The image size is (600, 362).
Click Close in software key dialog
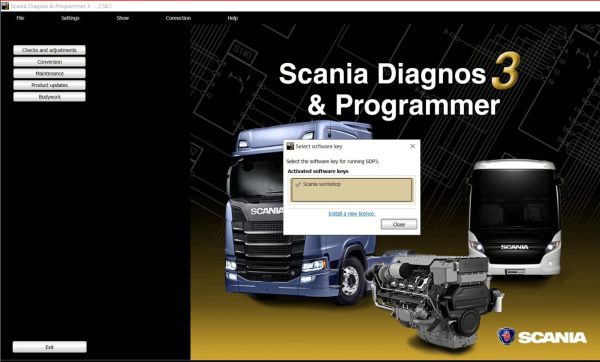pyautogui.click(x=399, y=224)
